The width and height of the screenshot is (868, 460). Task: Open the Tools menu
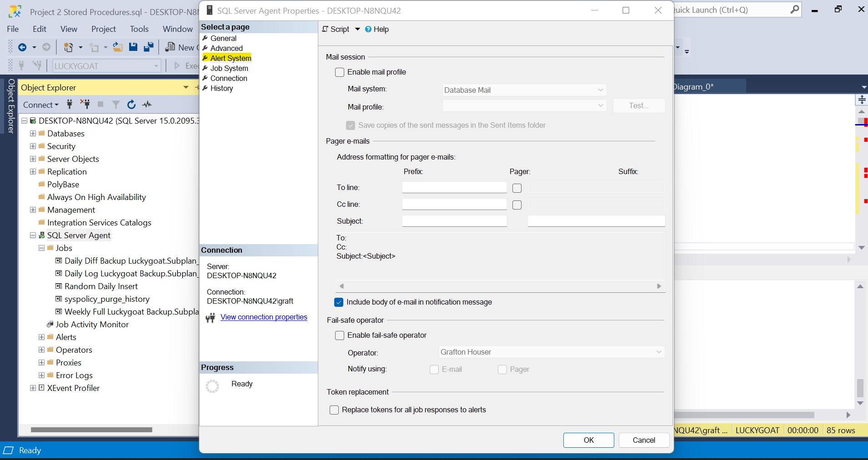pyautogui.click(x=139, y=29)
